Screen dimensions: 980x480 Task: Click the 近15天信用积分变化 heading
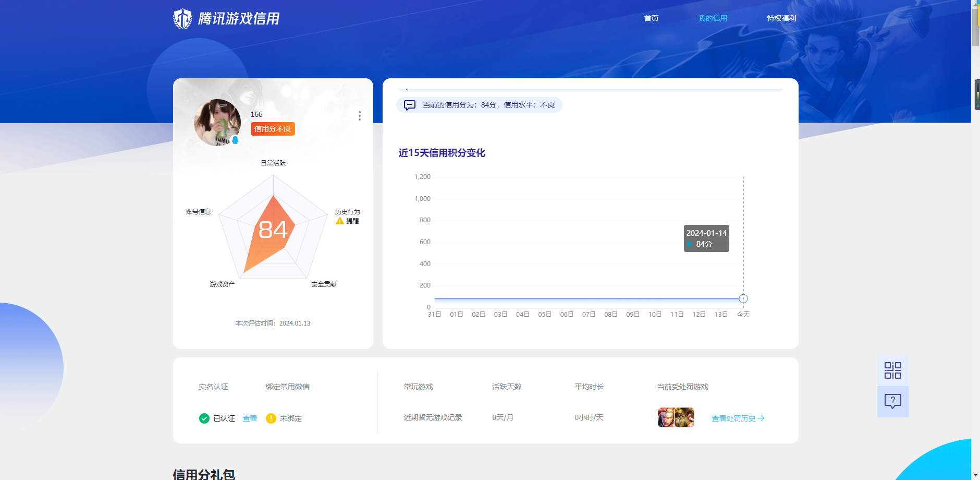coord(442,153)
